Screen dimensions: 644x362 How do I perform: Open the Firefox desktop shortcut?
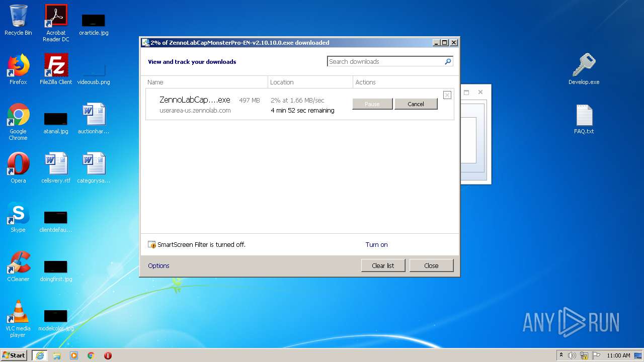pyautogui.click(x=18, y=69)
